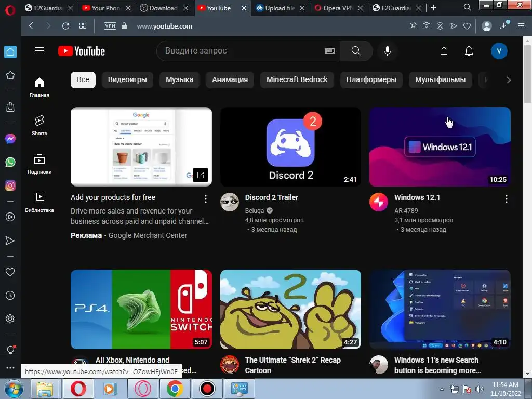
Task: Open Opera sidebar history clock icon
Action: [10, 296]
